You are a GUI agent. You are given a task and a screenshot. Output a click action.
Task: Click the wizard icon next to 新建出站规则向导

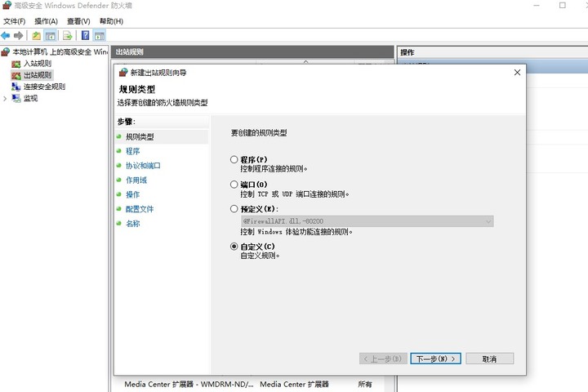point(123,73)
